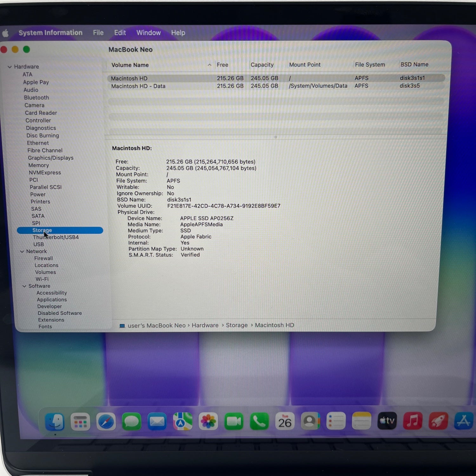Click user's MacBook Neo in the path bar

[157, 326]
